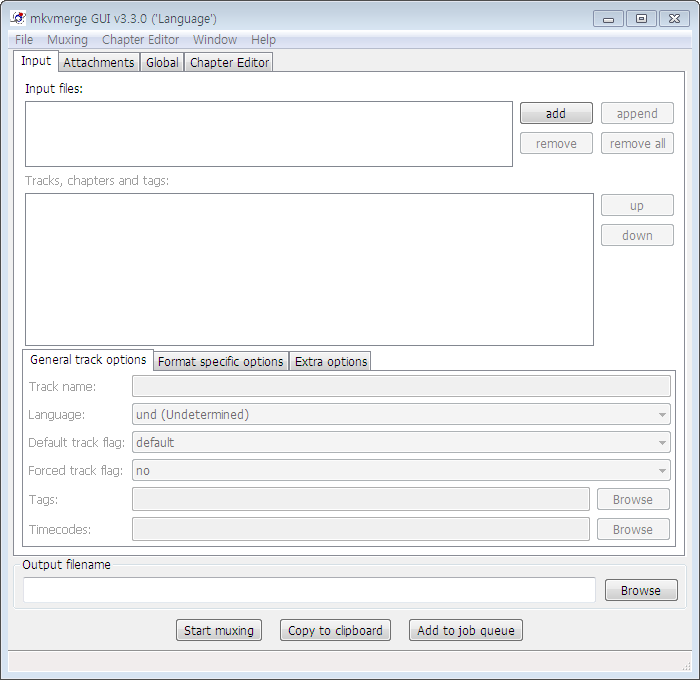The image size is (700, 680).
Task: Open the Muxing menu
Action: click(x=67, y=40)
